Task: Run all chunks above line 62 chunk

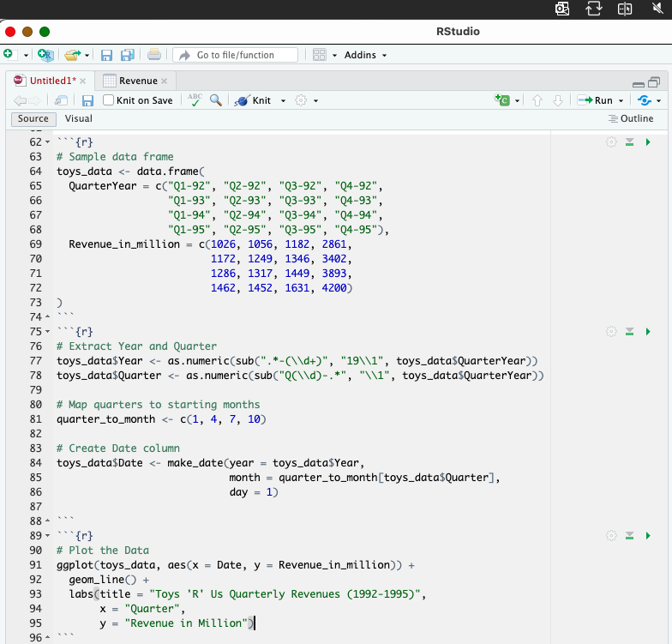Action: (629, 142)
